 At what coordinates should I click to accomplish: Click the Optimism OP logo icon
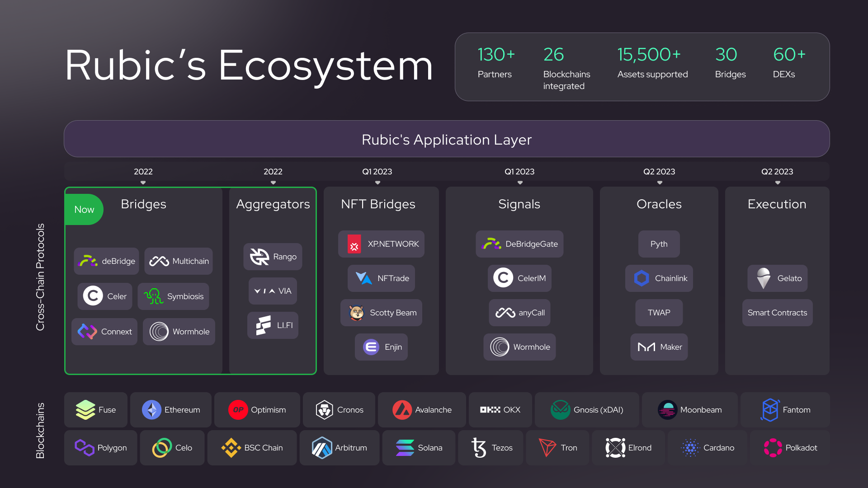tap(238, 410)
